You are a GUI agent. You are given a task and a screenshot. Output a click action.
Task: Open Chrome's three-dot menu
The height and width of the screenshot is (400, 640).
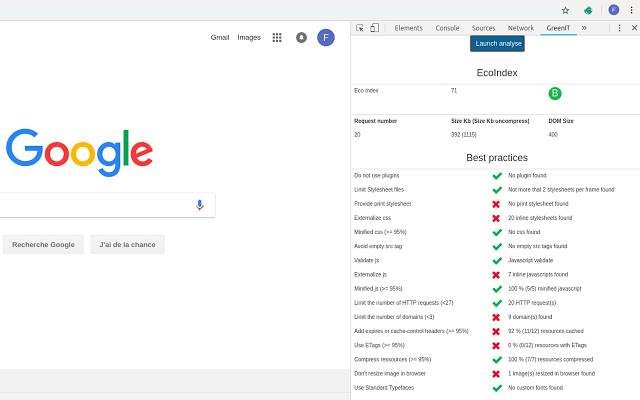(x=631, y=11)
